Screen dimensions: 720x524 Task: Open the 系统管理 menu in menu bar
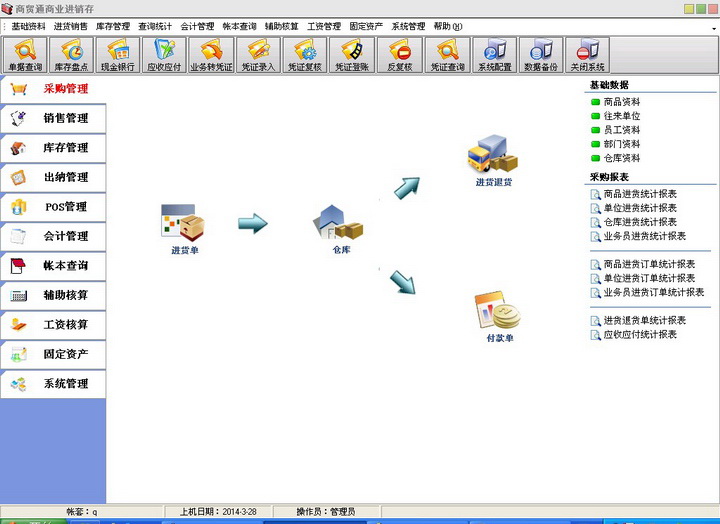[x=408, y=27]
